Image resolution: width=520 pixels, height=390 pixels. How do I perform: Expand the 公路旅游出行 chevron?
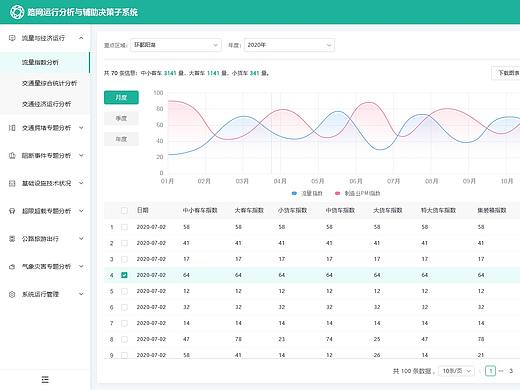(81, 239)
